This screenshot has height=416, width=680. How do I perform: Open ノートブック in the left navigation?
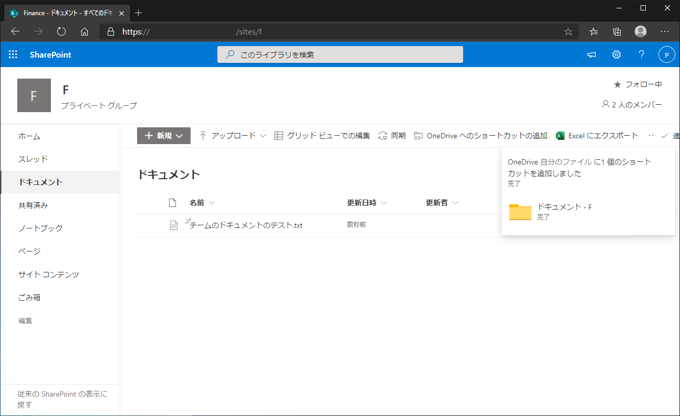tap(40, 228)
